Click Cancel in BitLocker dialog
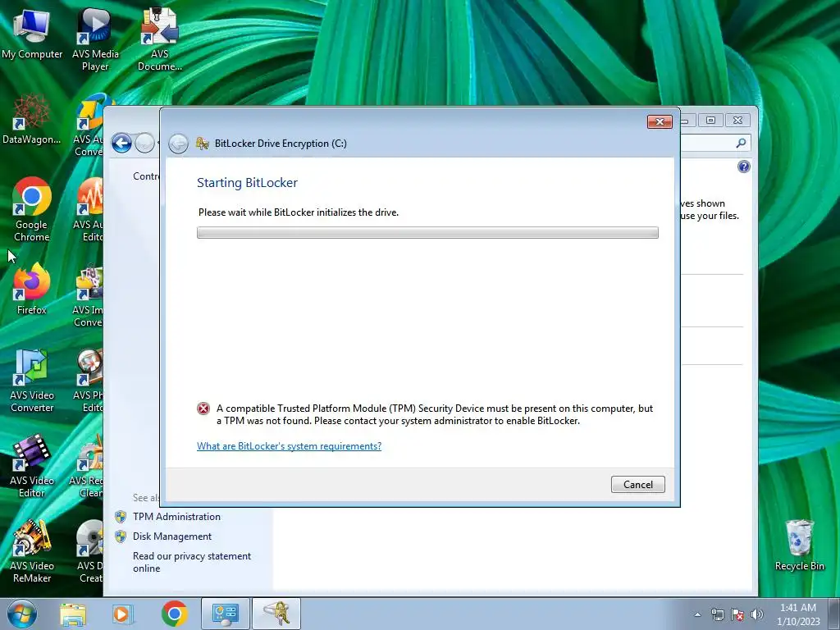This screenshot has width=840, height=630. [x=637, y=484]
